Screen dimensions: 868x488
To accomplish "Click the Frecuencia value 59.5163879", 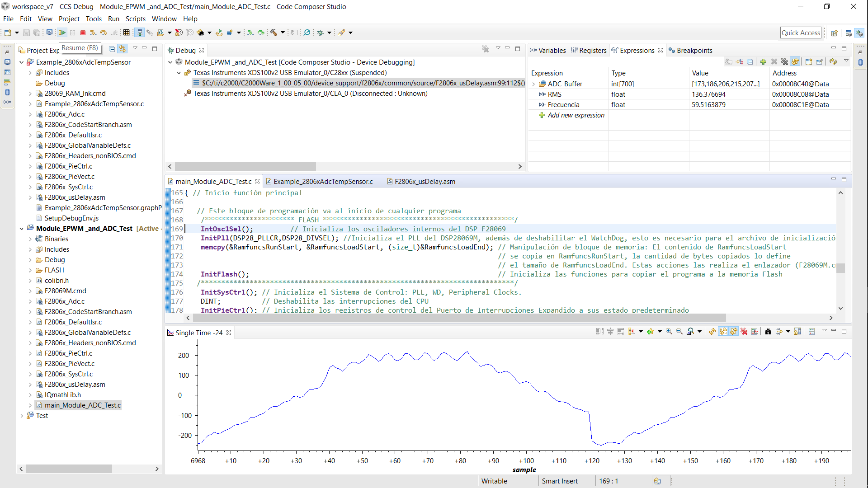I will pyautogui.click(x=708, y=105).
